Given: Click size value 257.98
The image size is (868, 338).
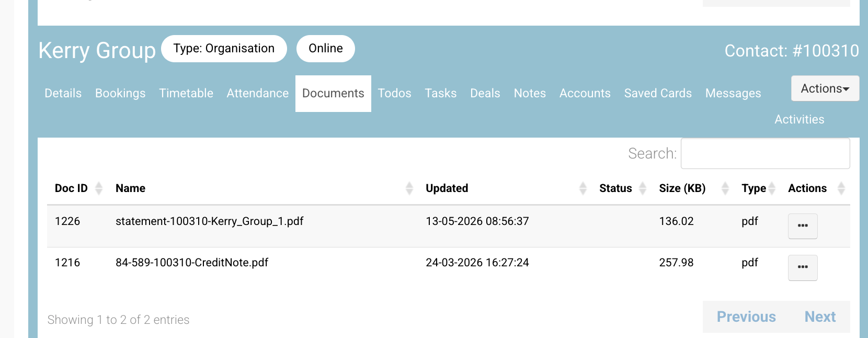Looking at the screenshot, I should pyautogui.click(x=676, y=263).
